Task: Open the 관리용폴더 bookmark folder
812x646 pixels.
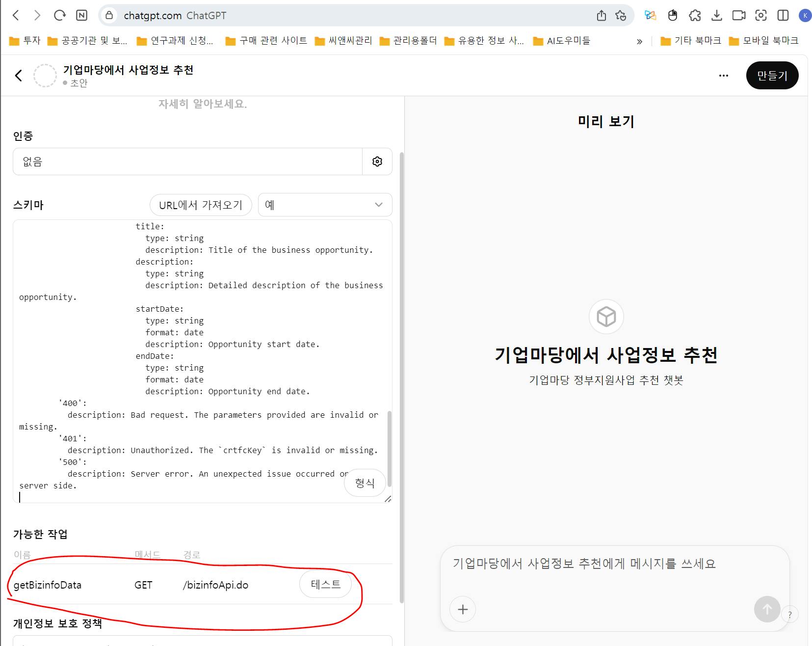Action: coord(408,41)
